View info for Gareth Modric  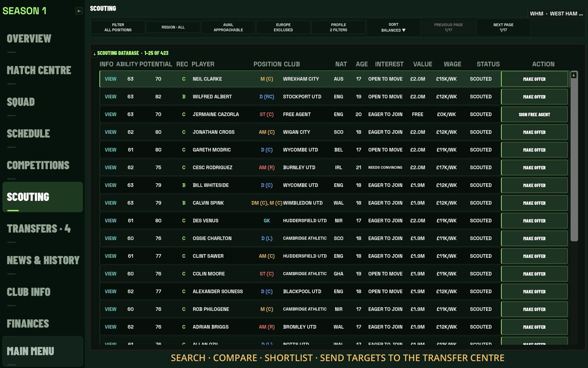[110, 150]
